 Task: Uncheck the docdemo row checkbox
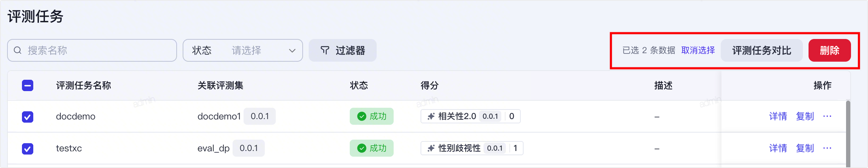28,117
